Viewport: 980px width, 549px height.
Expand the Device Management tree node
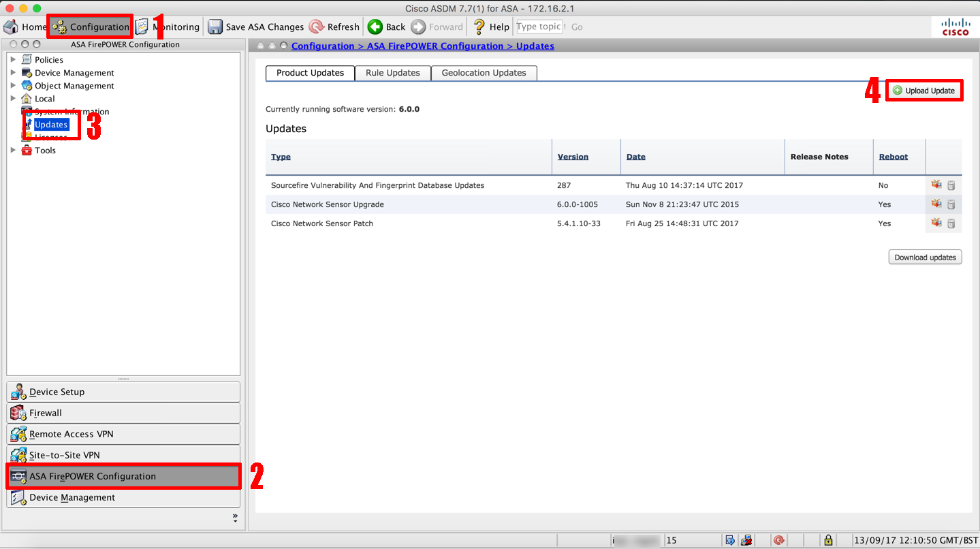tap(13, 72)
